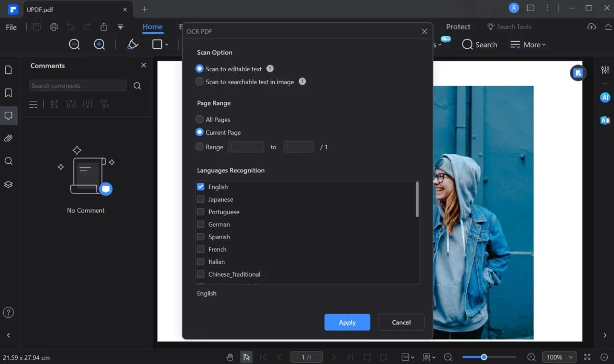This screenshot has width=614, height=364.
Task: Open the layers panel icon
Action: click(x=8, y=185)
